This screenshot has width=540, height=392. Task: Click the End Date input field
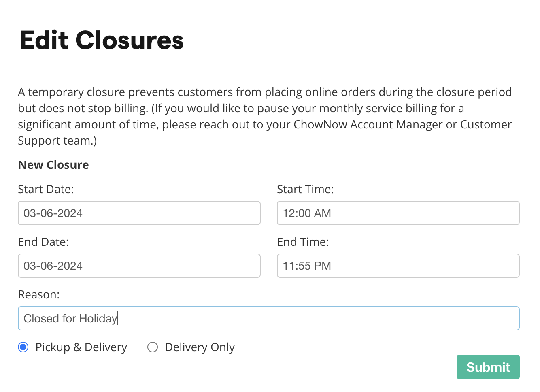139,266
